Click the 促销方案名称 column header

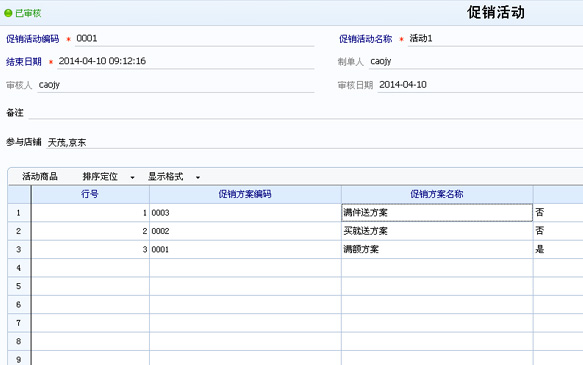(437, 194)
